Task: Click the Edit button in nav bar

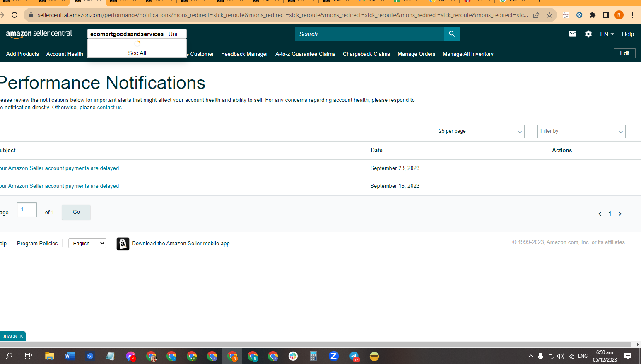Action: point(624,53)
